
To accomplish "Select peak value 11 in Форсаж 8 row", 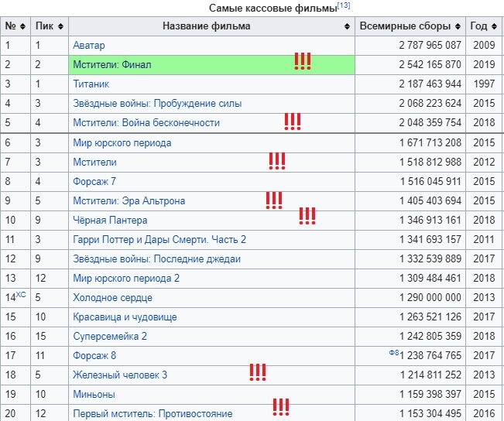I will click(x=39, y=355).
